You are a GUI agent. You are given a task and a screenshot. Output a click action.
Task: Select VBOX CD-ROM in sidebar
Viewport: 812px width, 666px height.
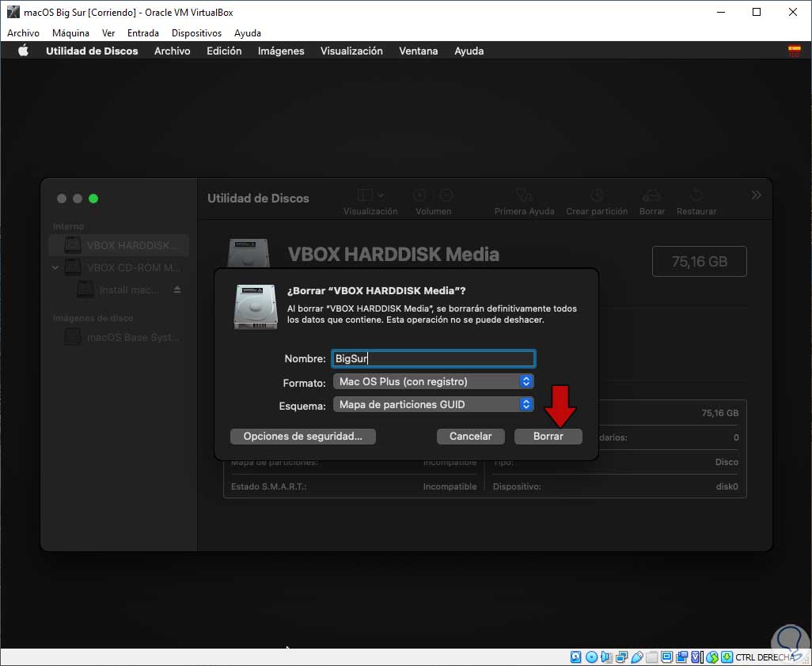[119, 267]
